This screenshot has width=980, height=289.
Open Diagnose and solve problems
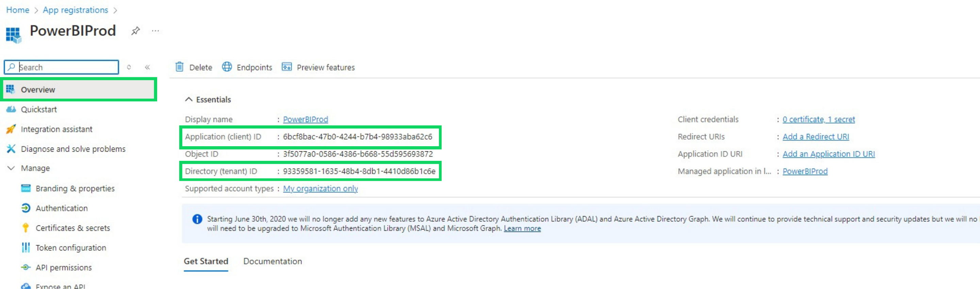pos(73,149)
